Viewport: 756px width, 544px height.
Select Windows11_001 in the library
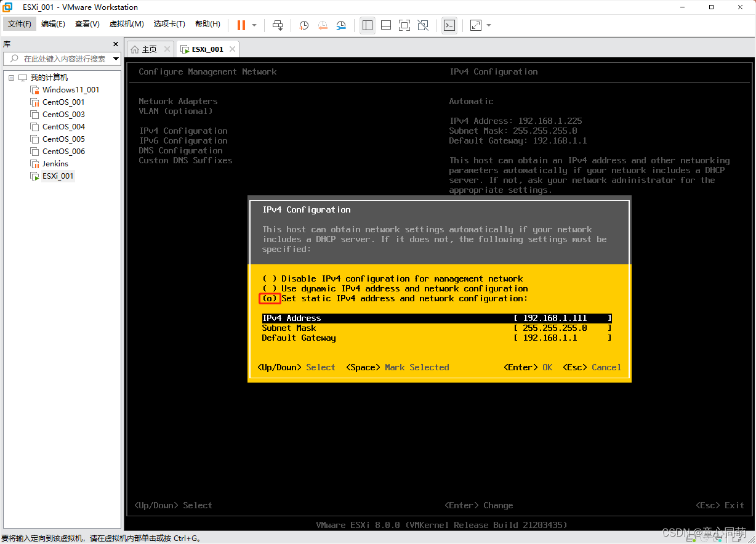point(70,89)
